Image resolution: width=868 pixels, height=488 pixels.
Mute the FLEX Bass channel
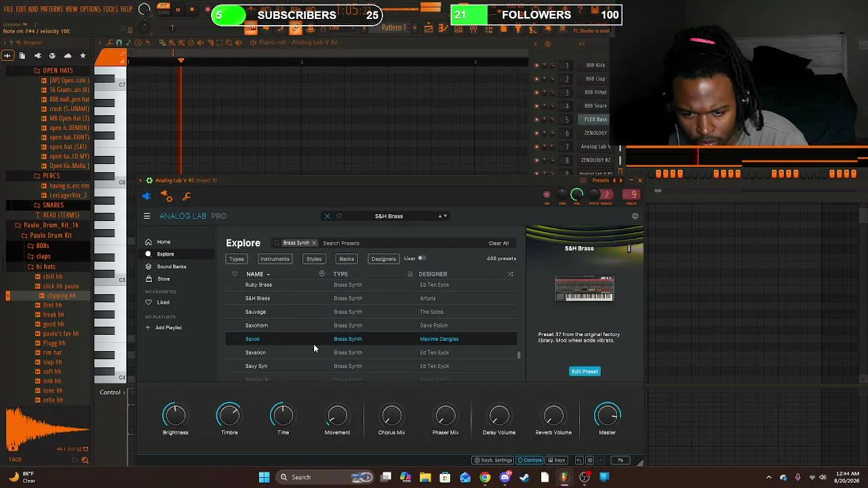536,119
